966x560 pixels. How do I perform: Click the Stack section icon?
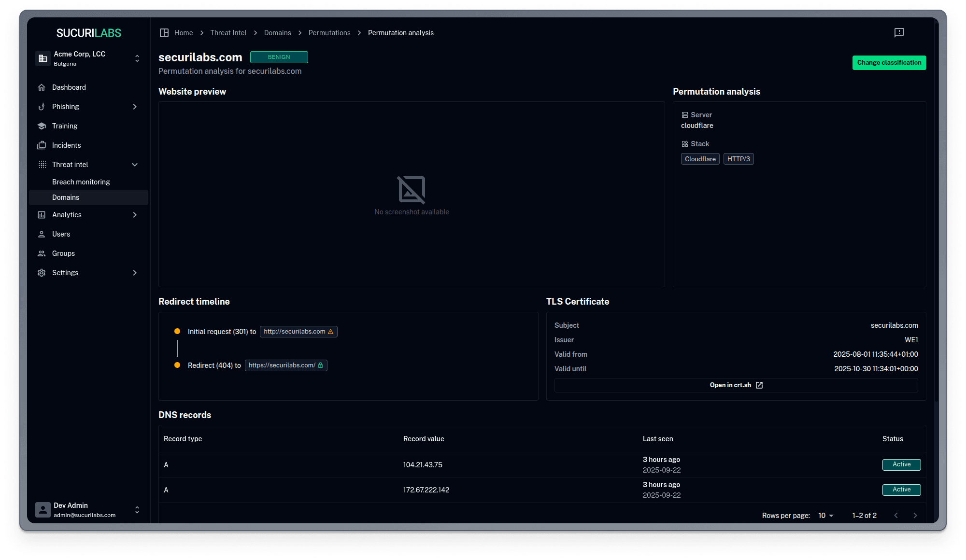(x=684, y=144)
